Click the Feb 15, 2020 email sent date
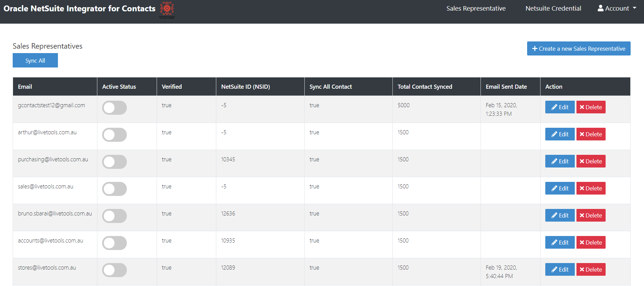The height and width of the screenshot is (286, 644). pos(501,109)
